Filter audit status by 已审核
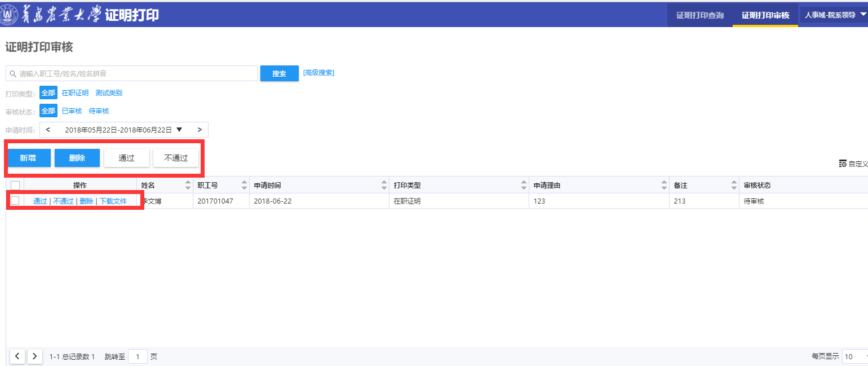Screen dimensions: 868x366 pos(72,111)
